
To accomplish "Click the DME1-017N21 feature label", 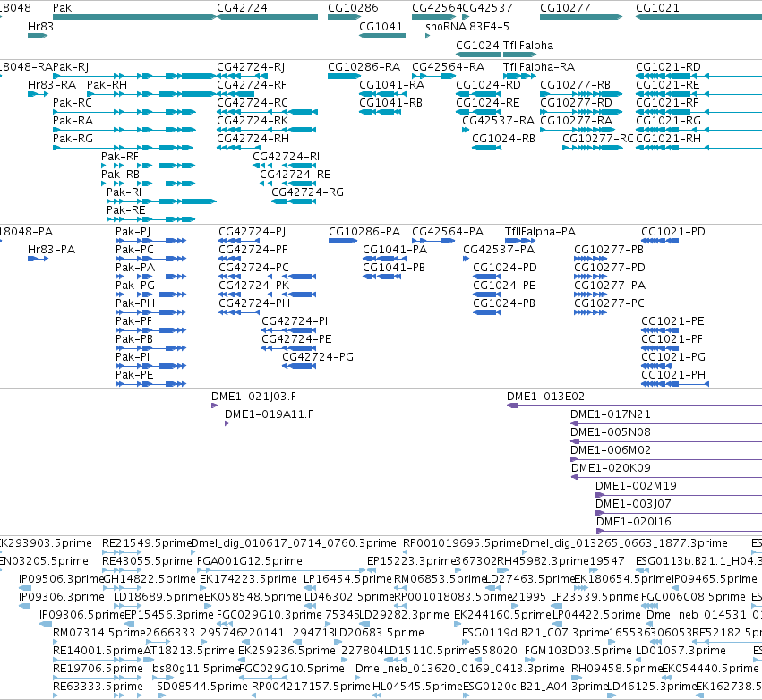I will click(611, 414).
